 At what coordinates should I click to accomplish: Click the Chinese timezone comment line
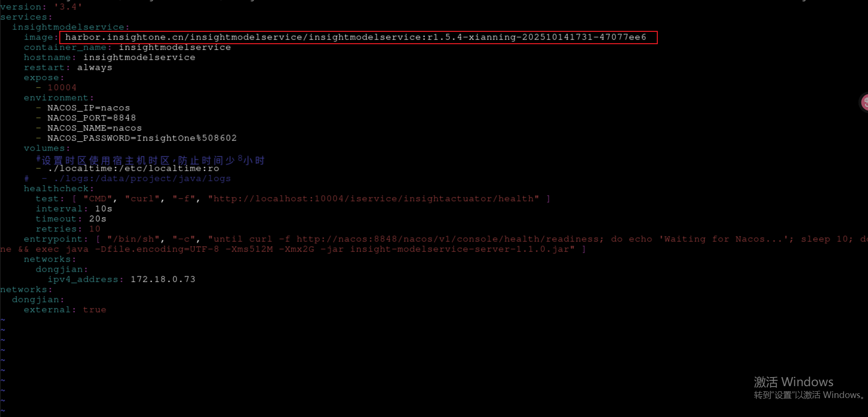(150, 160)
